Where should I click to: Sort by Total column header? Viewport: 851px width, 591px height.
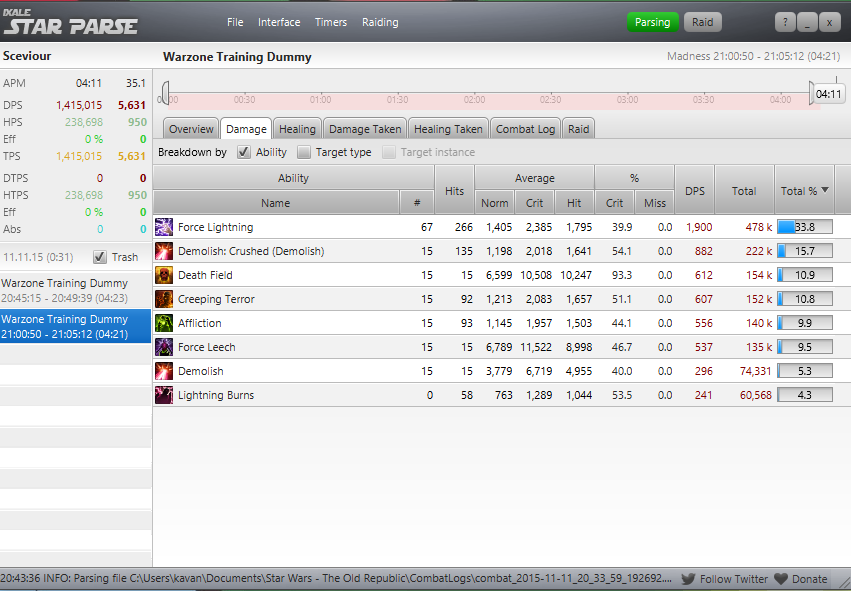pos(744,190)
